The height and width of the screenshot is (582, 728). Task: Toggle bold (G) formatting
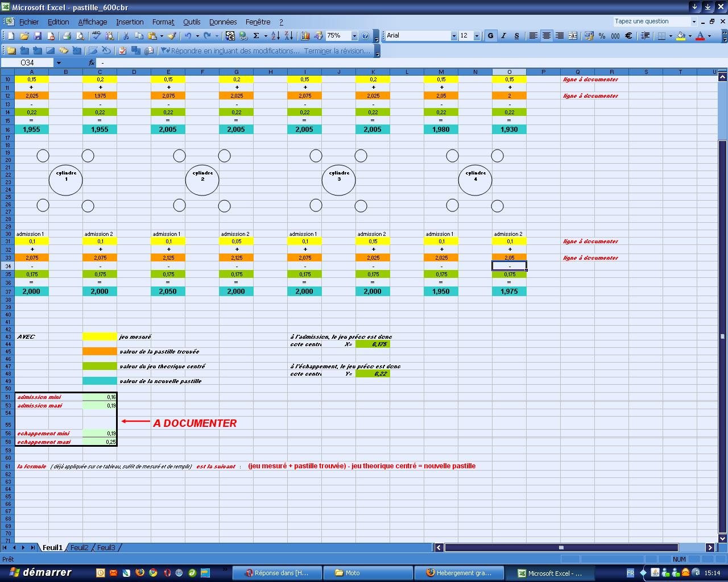click(490, 36)
